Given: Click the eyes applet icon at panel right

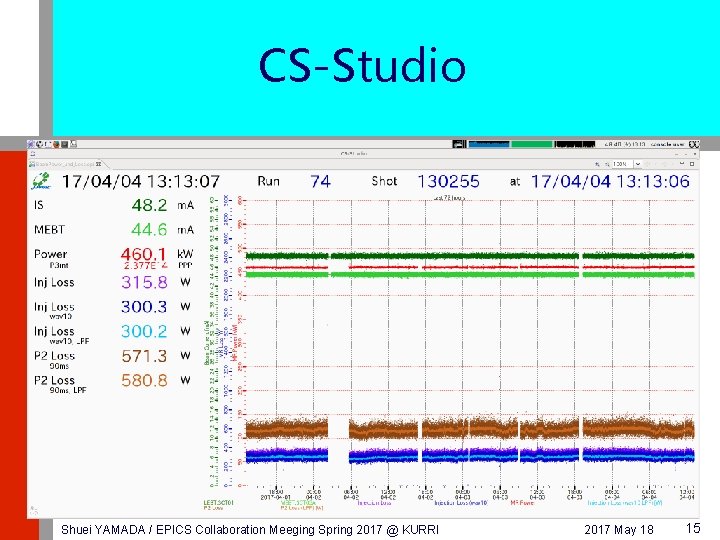Looking at the screenshot, I should (x=694, y=144).
